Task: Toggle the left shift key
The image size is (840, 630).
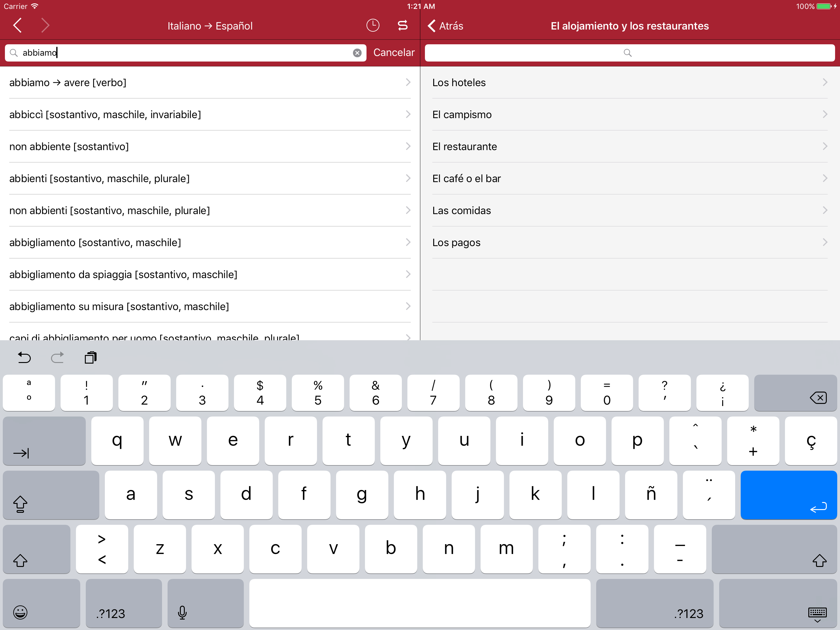Action: [x=37, y=549]
